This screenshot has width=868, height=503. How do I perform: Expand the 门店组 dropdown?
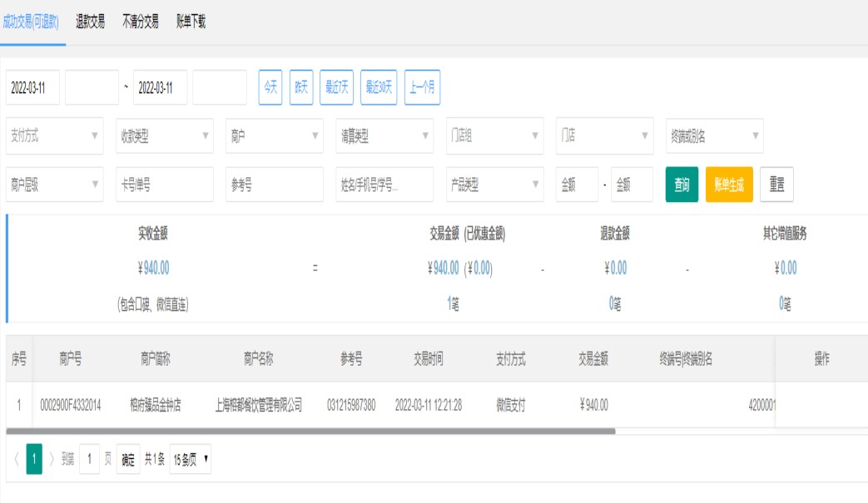point(494,136)
